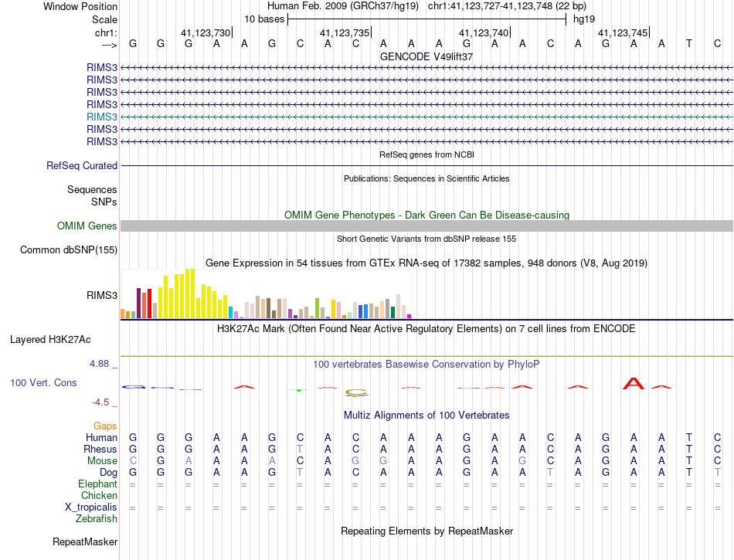Open the RepeatMasker track label
Image resolution: width=734 pixels, height=560 pixels.
(85, 541)
